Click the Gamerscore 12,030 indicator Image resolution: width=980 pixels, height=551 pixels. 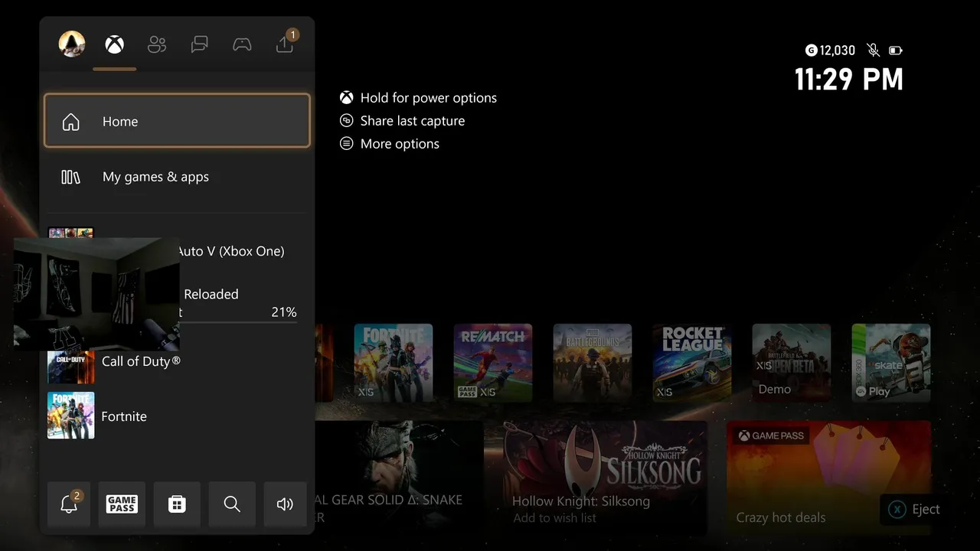point(831,51)
